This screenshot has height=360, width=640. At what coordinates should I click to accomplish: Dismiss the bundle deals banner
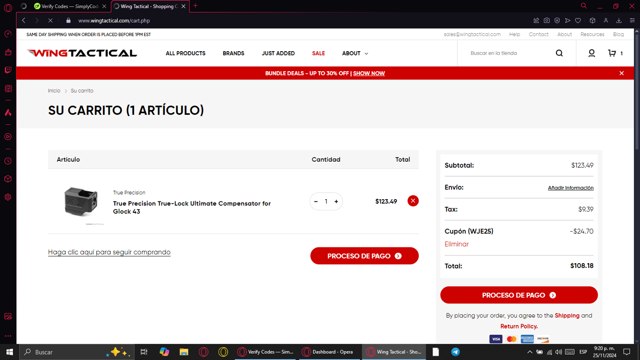point(621,73)
